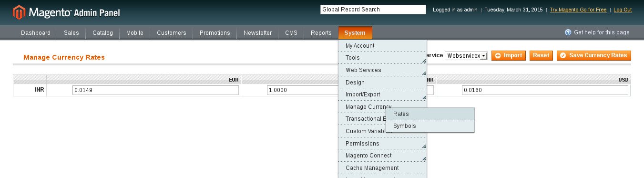This screenshot has height=178, width=644.
Task: Click the Log Out link
Action: tap(623, 10)
